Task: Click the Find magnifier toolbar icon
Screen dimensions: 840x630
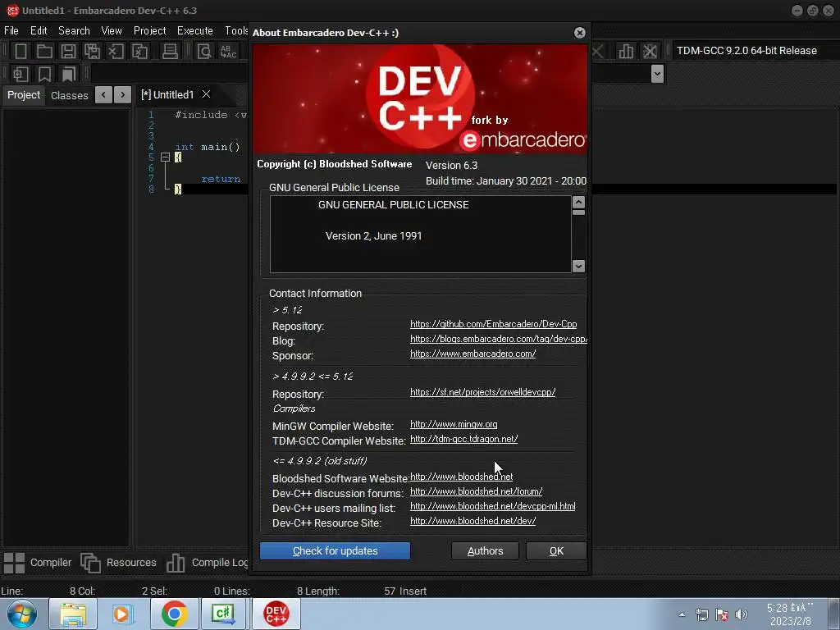Action: (x=204, y=52)
